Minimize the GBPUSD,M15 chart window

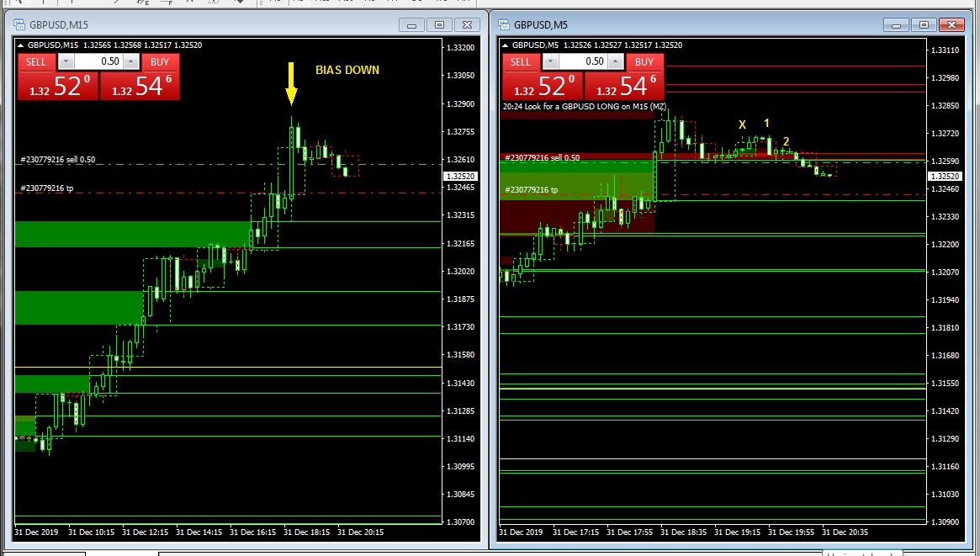point(411,25)
